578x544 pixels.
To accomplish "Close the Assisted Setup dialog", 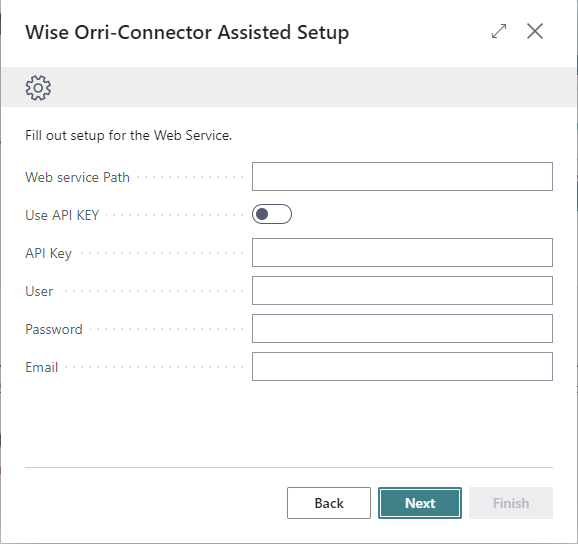I will click(x=535, y=31).
